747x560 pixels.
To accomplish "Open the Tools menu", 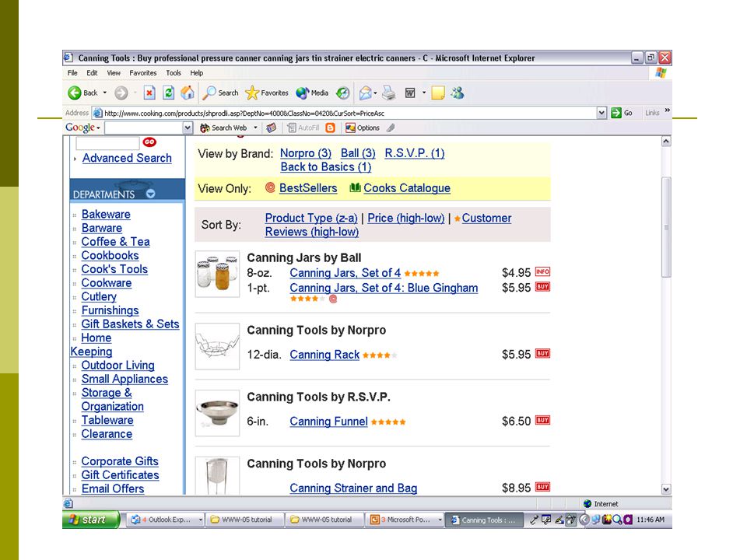I will click(174, 73).
